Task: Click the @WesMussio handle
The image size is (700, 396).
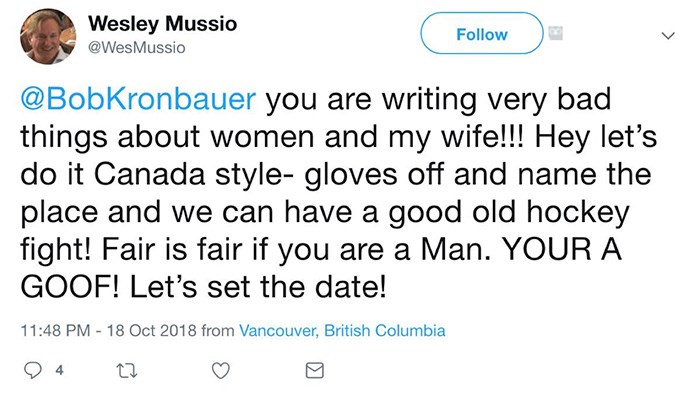Action: pyautogui.click(x=137, y=47)
